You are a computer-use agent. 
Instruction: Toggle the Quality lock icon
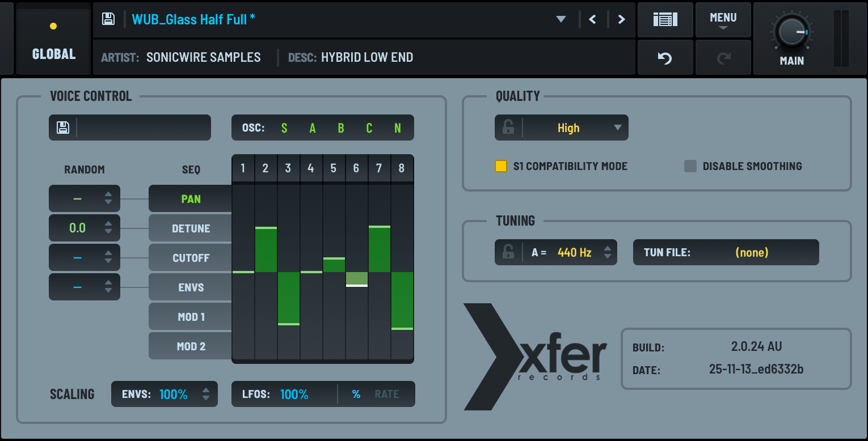tap(508, 128)
